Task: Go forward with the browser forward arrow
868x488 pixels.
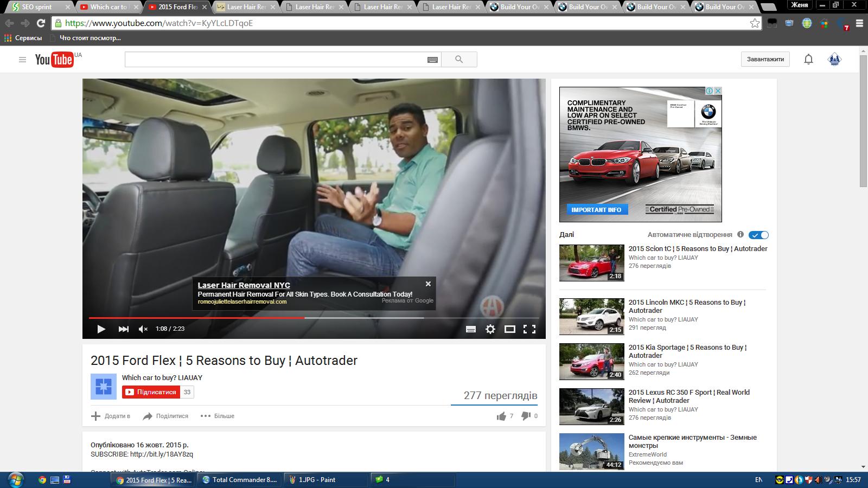Action: point(25,23)
